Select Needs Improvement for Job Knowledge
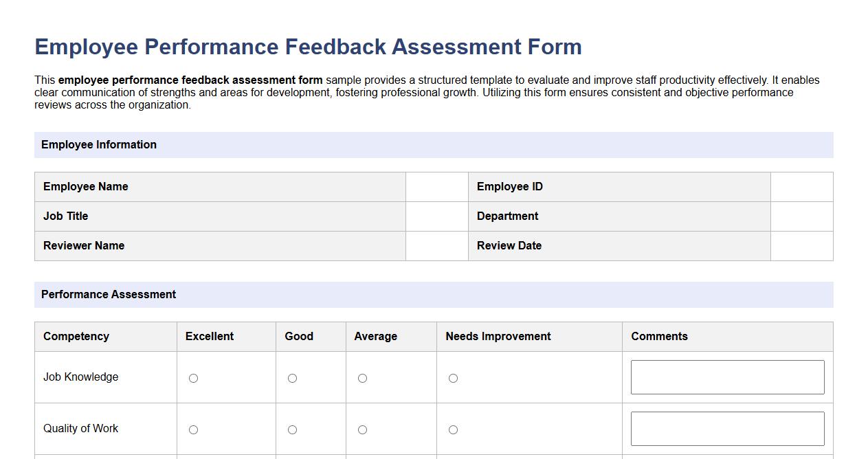Image resolution: width=868 pixels, height=459 pixels. pos(453,377)
